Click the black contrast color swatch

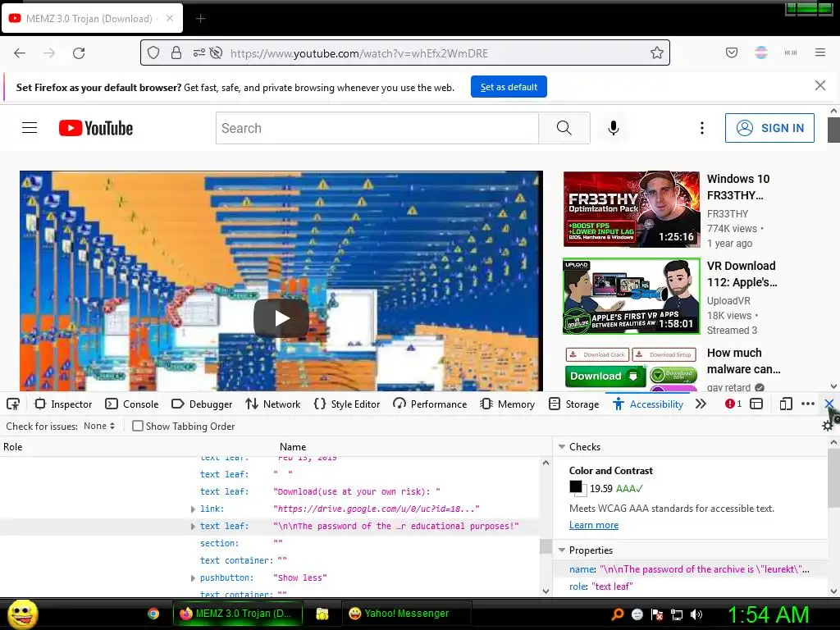coord(576,487)
